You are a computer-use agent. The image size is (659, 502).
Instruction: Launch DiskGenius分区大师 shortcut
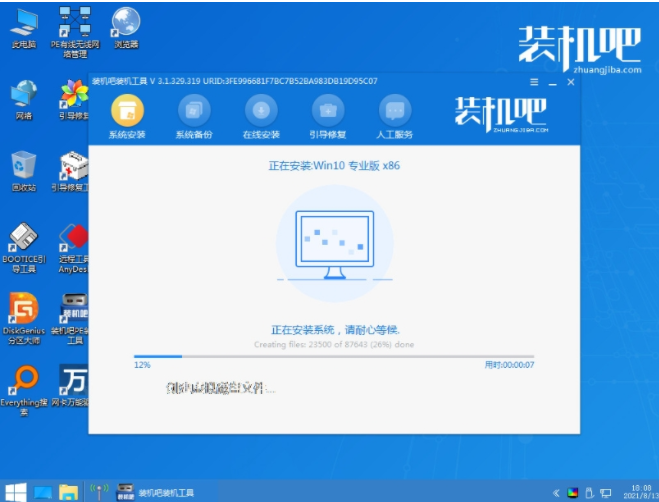click(x=24, y=319)
